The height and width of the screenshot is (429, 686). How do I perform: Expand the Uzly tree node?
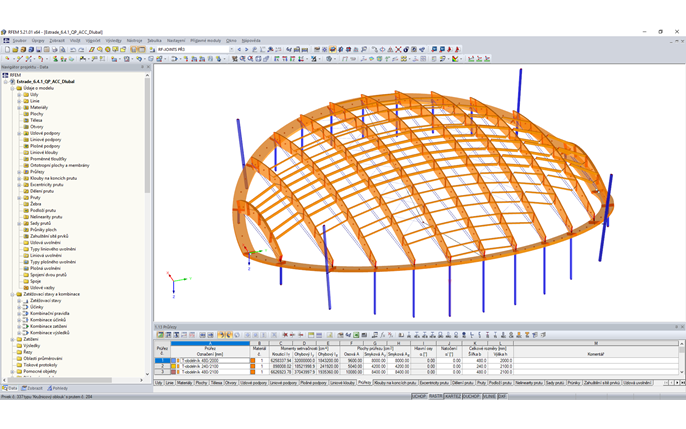tap(19, 94)
